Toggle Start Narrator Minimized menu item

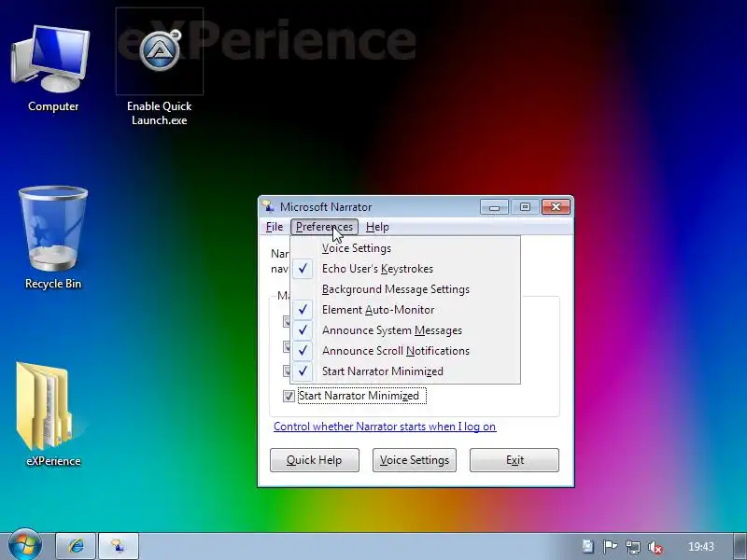click(x=405, y=371)
